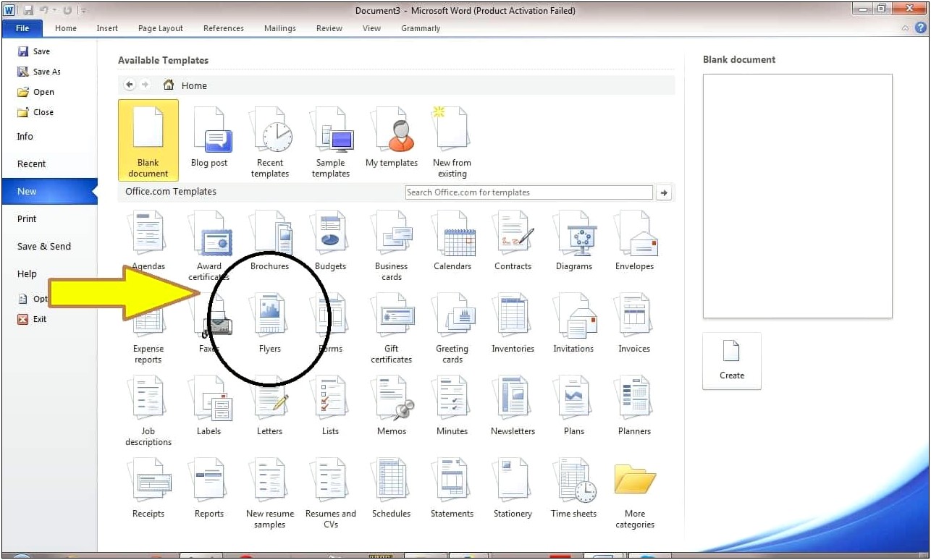Open the Print section
Image resolution: width=931 pixels, height=560 pixels.
pyautogui.click(x=27, y=219)
